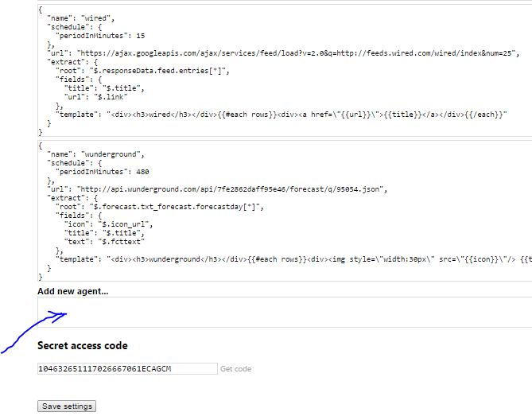Place cursor on the "name": "wired" line
The height and width of the screenshot is (416, 532).
tap(81, 18)
